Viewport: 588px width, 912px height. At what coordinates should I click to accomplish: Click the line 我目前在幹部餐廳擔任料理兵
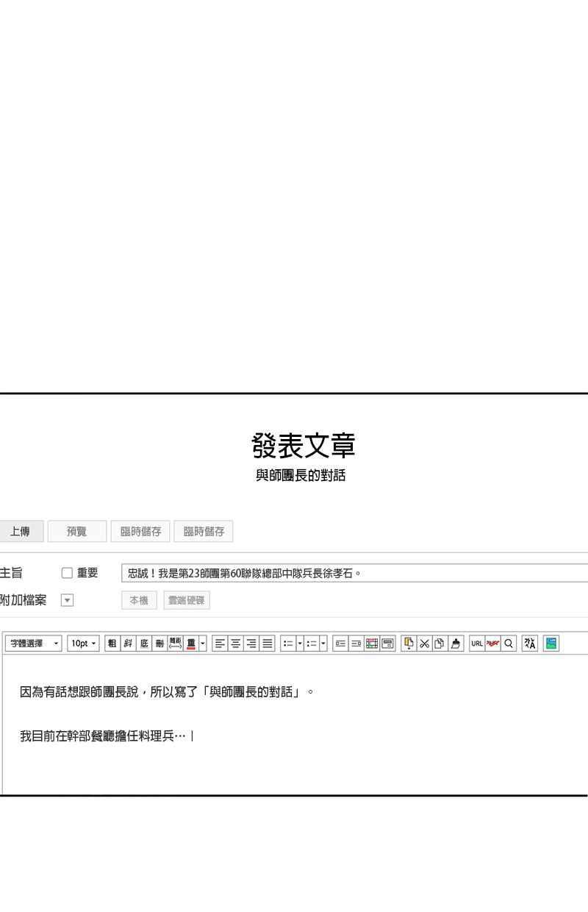coord(102,735)
